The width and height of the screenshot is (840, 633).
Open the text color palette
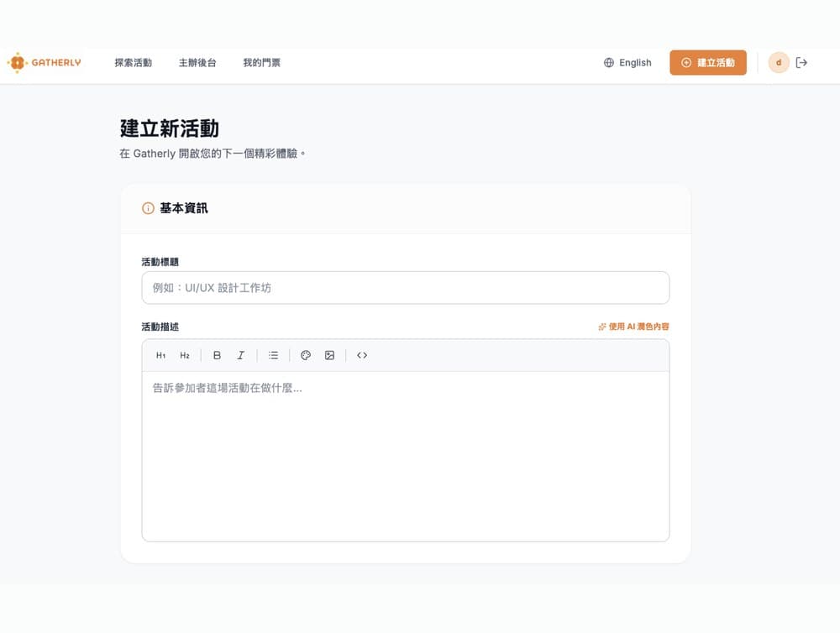306,355
